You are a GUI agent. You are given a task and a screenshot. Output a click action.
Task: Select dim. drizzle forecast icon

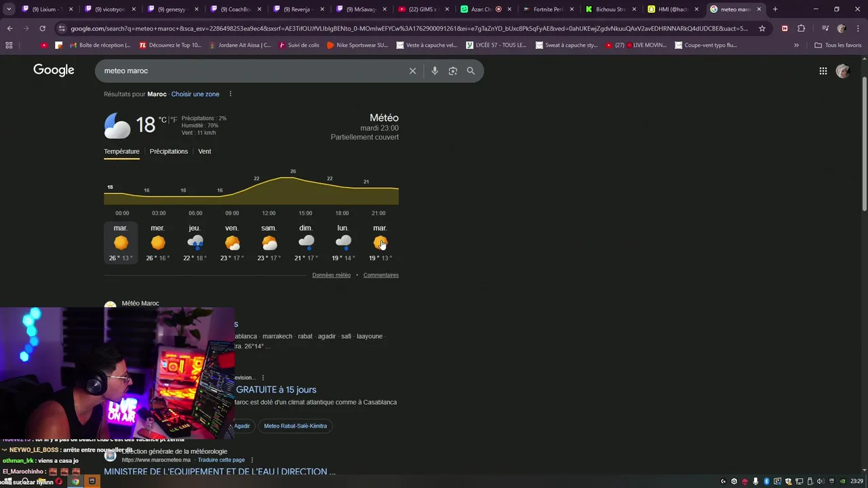point(306,243)
